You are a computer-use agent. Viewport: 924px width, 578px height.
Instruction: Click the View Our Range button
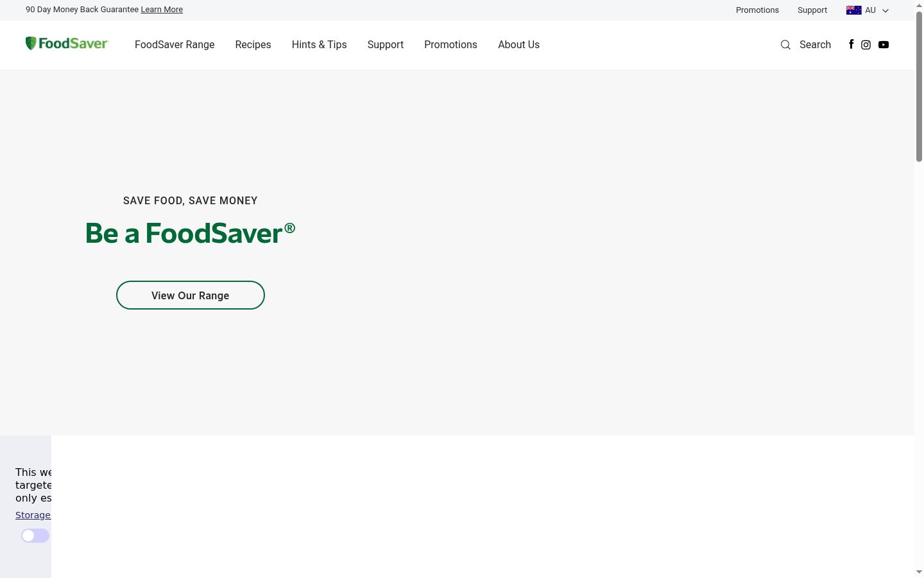pos(191,295)
